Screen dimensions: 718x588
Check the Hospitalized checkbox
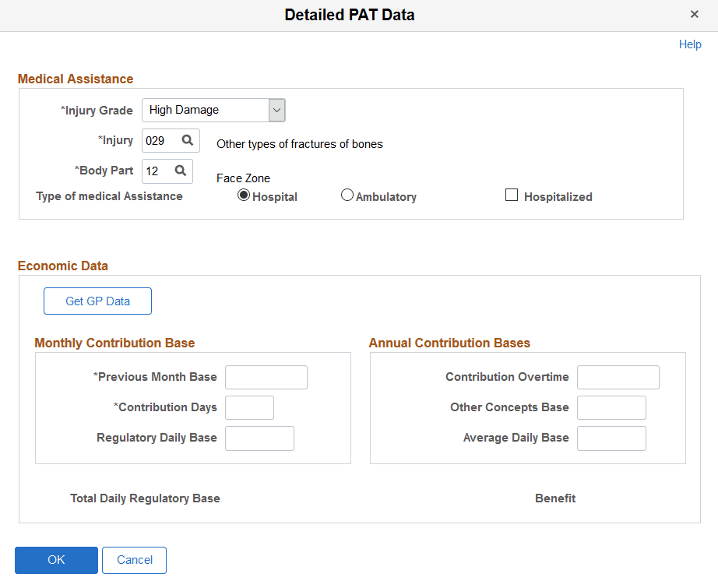coord(512,195)
